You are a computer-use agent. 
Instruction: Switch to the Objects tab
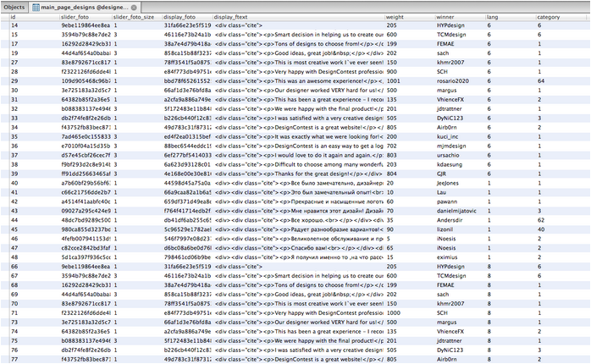click(14, 7)
